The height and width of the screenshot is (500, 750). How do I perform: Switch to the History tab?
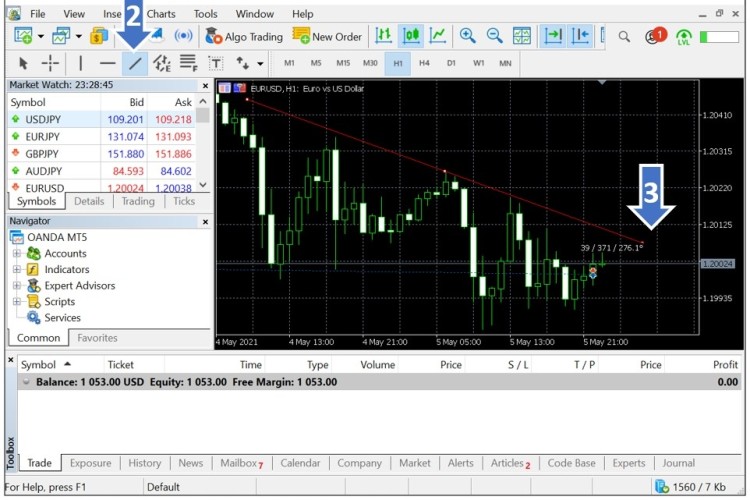(144, 463)
